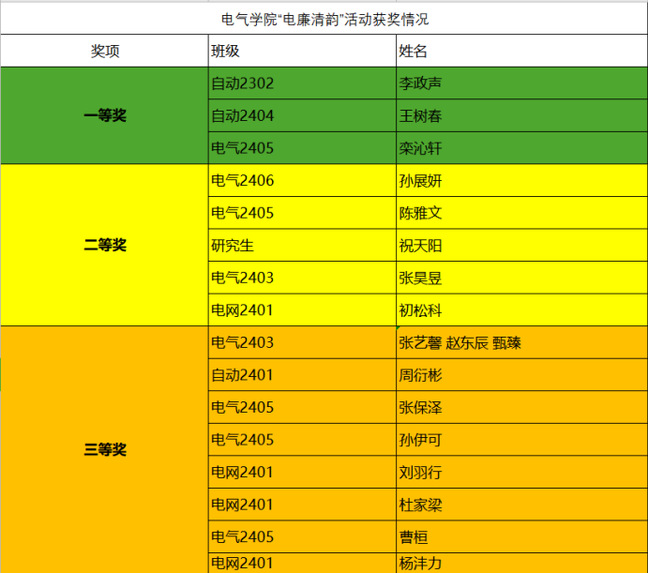Click the 研究生 cell
The image size is (648, 573).
pyautogui.click(x=301, y=245)
